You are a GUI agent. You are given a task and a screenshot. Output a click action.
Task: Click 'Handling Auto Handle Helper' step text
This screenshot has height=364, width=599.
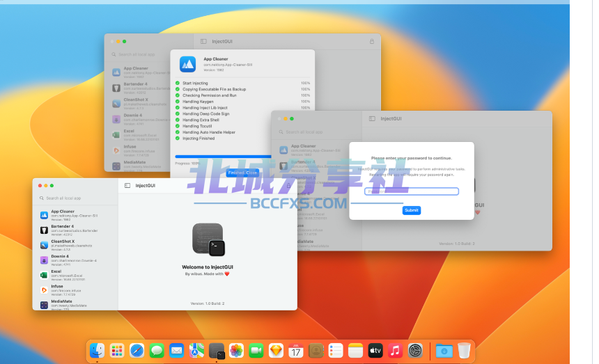(208, 132)
